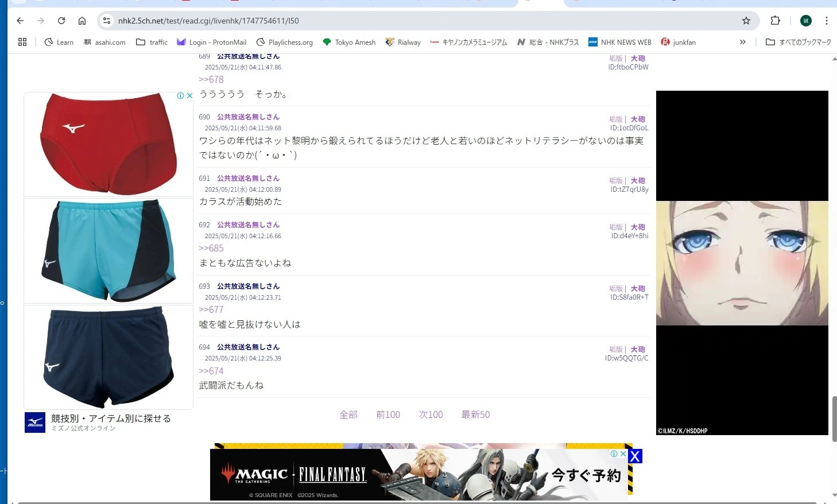Viewport: 837px width, 504px height.
Task: Open the browser profile avatar
Action: pos(806,21)
